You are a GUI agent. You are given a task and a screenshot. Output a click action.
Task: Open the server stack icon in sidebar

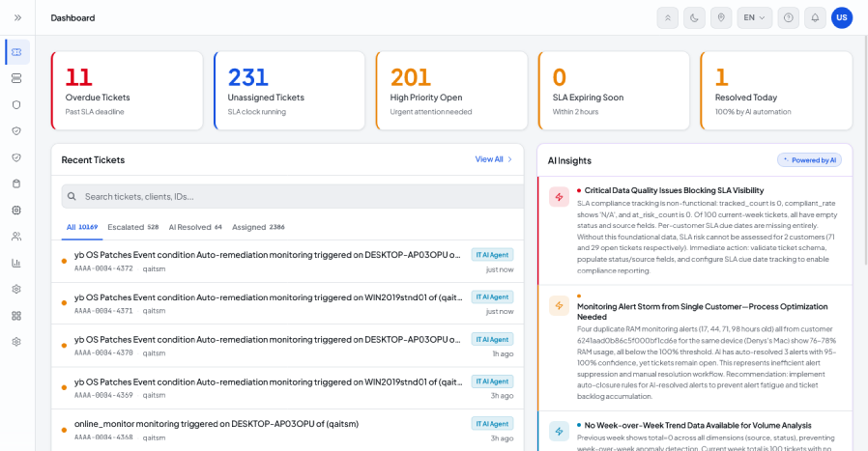[16, 78]
